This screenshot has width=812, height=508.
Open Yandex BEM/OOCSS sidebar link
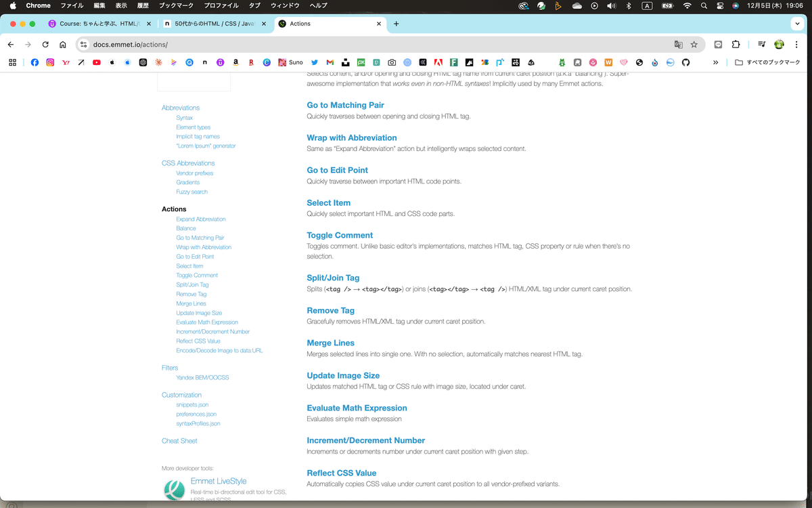pyautogui.click(x=202, y=377)
